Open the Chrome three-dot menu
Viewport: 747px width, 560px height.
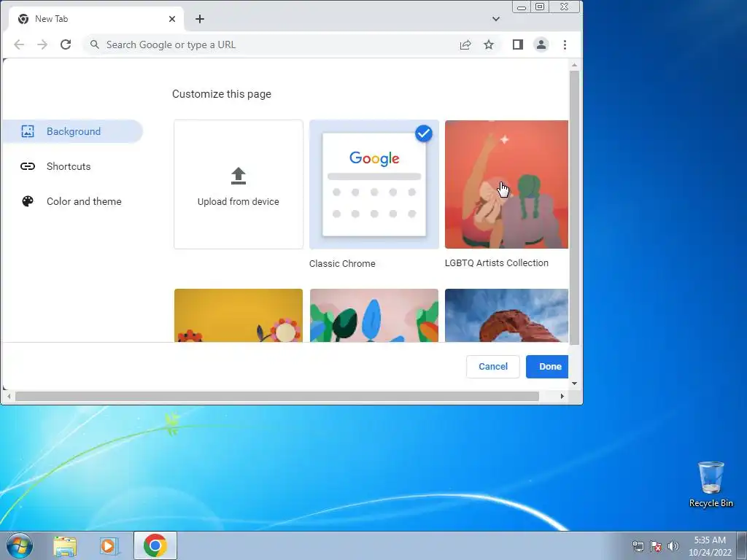pyautogui.click(x=565, y=44)
